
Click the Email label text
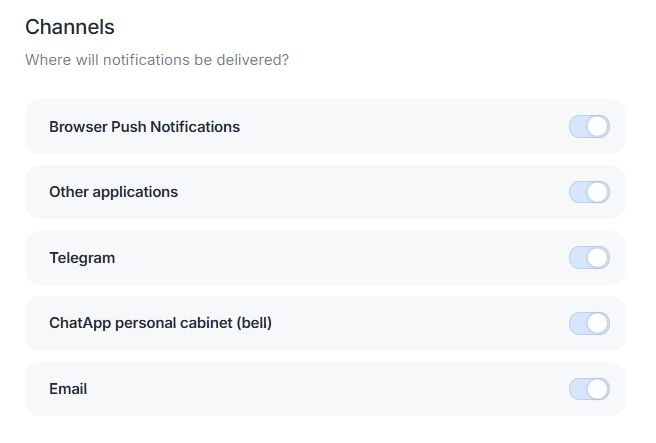coord(68,389)
